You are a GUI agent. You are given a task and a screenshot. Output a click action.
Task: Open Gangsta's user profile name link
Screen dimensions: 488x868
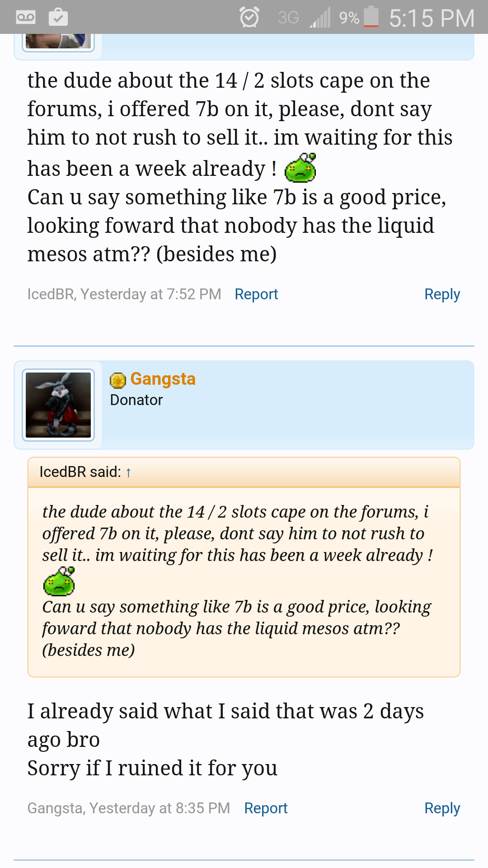163,379
